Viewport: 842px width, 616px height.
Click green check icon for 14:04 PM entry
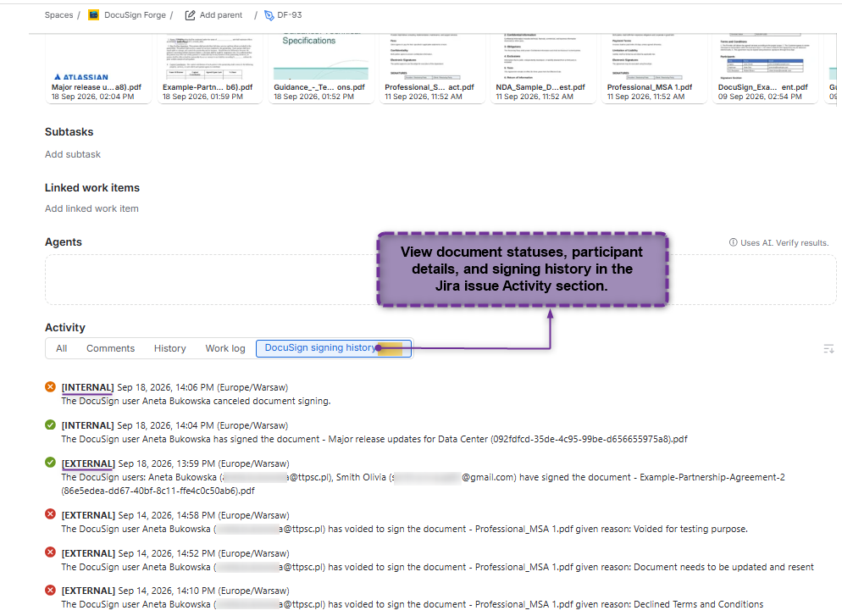pyautogui.click(x=51, y=425)
